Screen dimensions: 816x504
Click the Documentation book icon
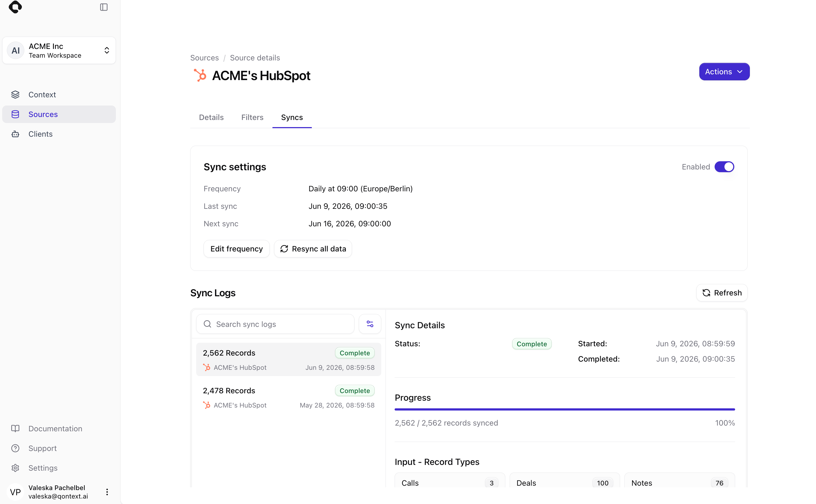(15, 429)
